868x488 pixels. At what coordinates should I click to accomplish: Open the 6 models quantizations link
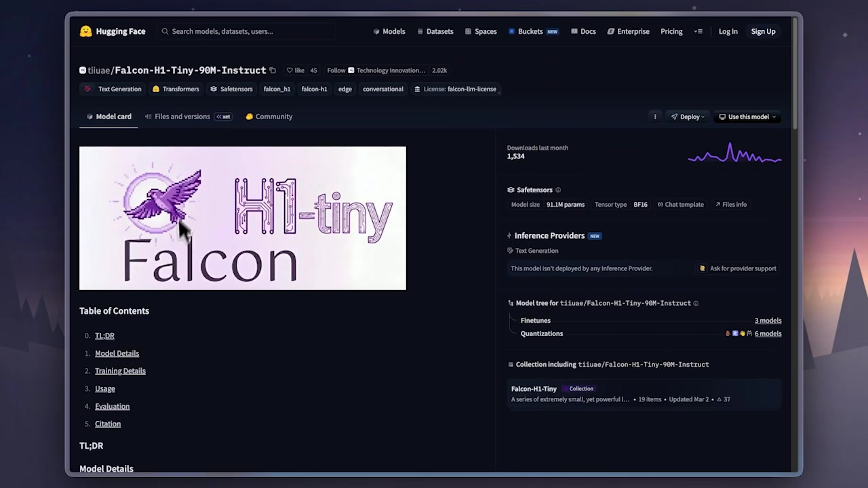pos(768,333)
